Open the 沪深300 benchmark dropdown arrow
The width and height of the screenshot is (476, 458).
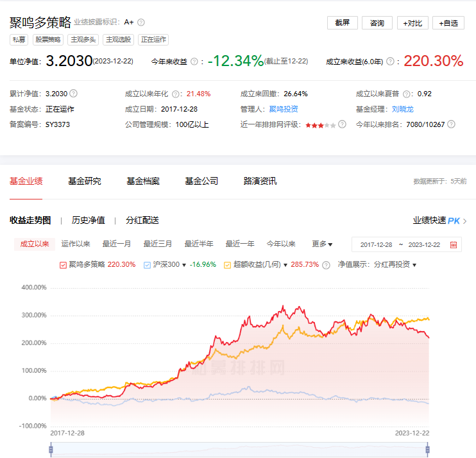click(184, 266)
